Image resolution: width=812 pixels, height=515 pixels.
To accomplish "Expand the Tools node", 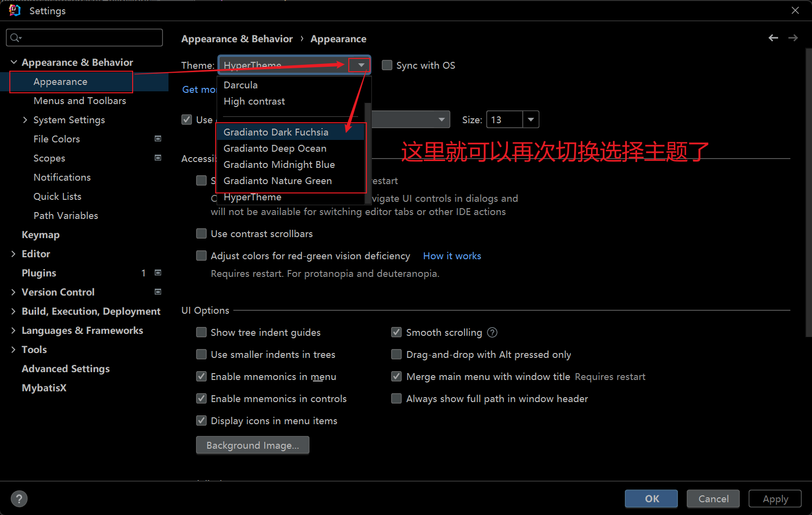I will click(13, 350).
